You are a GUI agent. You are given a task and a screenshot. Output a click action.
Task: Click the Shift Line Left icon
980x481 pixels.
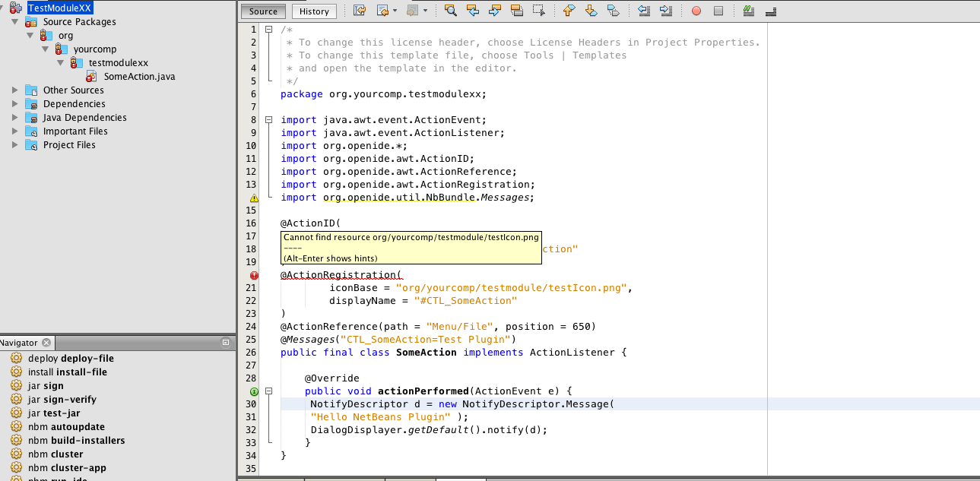[x=644, y=11]
